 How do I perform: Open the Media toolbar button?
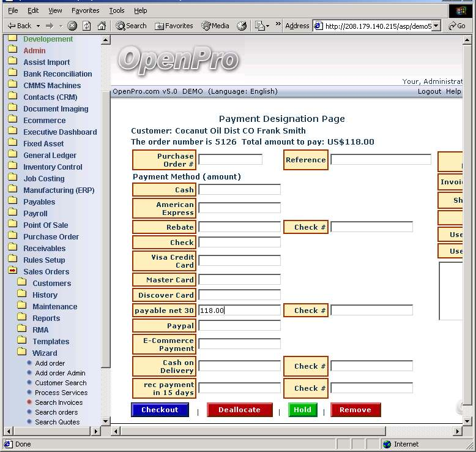[x=215, y=26]
